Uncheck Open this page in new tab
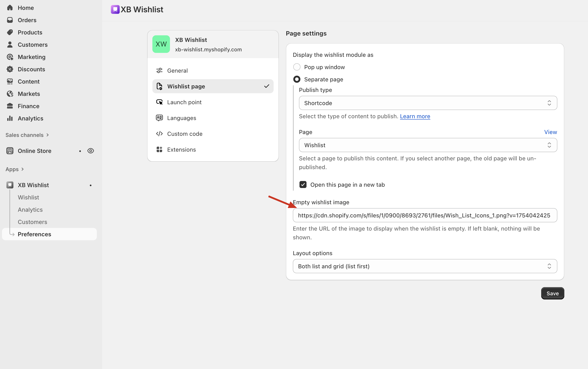The image size is (588, 369). [303, 184]
